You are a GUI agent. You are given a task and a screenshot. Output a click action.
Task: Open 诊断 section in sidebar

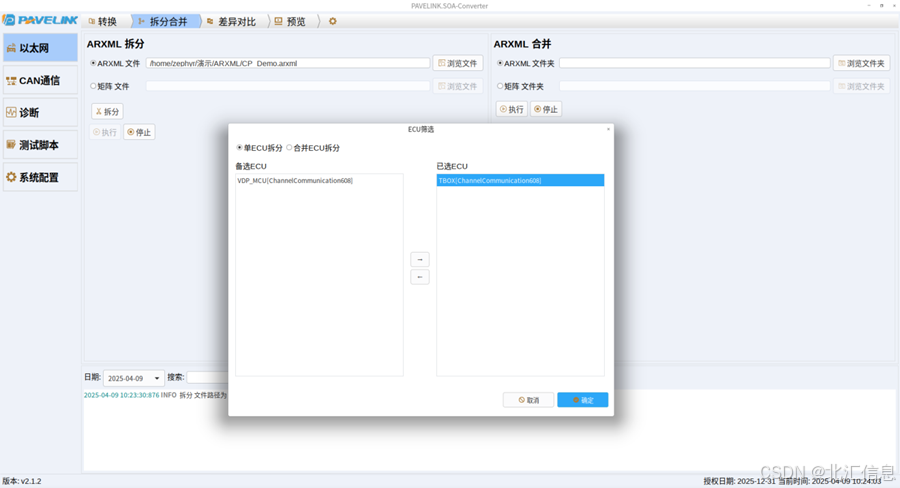point(40,113)
